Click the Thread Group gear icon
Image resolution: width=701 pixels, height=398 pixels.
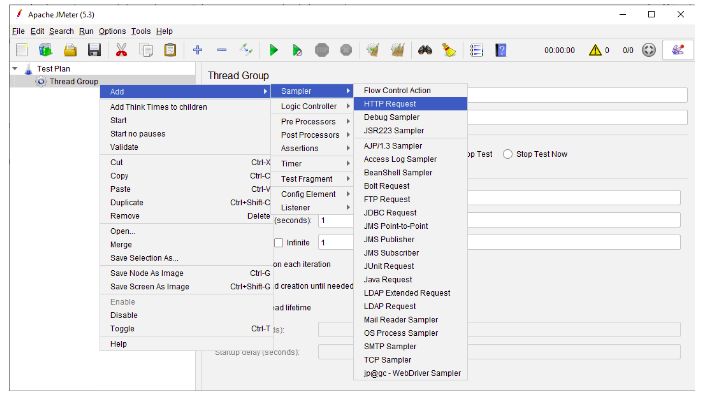41,81
